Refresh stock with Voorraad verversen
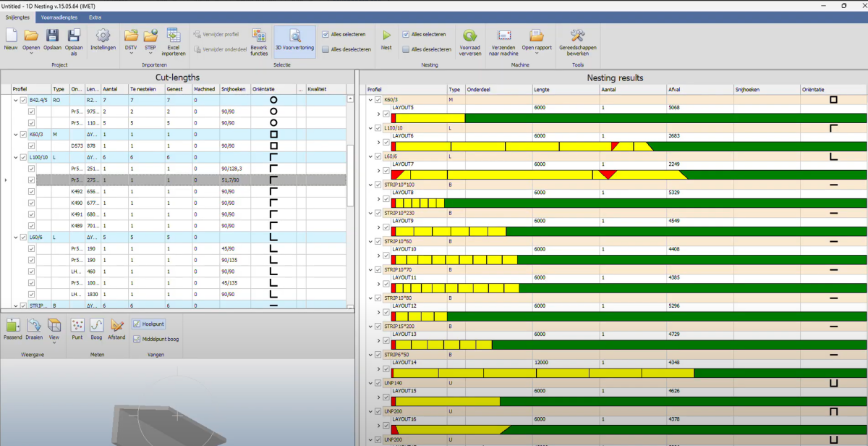The image size is (868, 446). point(469,42)
